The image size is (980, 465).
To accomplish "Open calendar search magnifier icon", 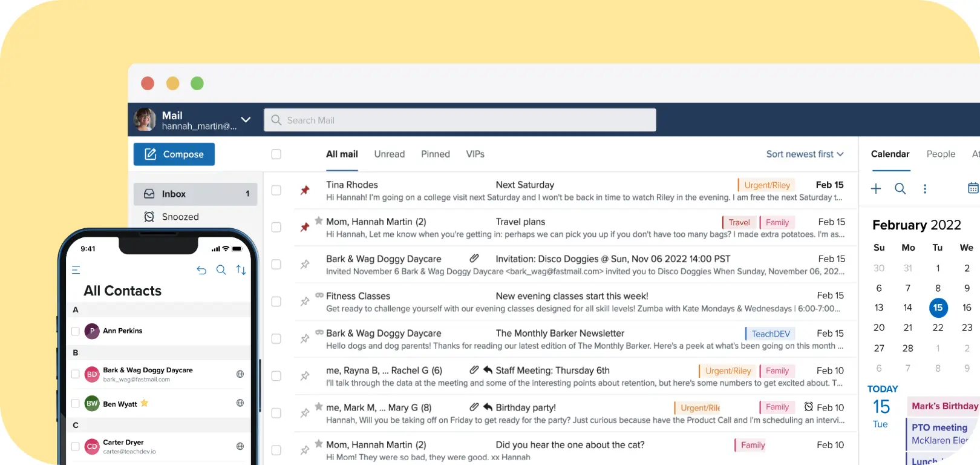I will 900,189.
